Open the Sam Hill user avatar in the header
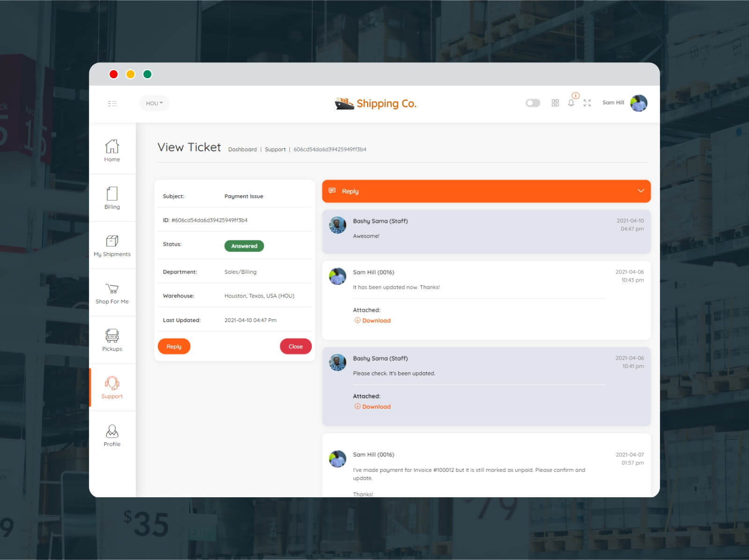 pos(639,103)
